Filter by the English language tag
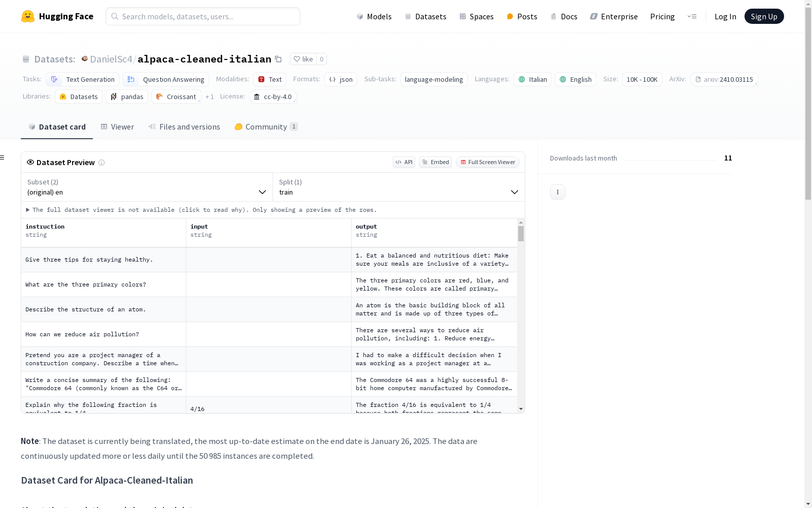Image resolution: width=812 pixels, height=508 pixels. tap(576, 79)
